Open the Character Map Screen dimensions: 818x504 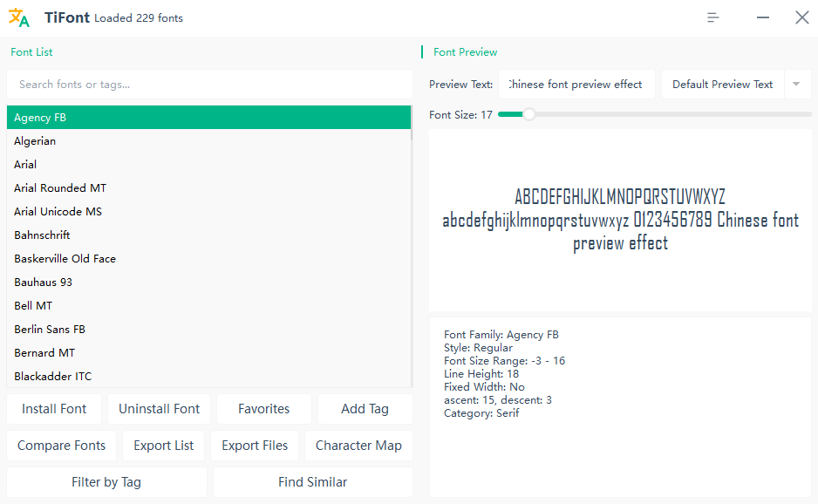coord(358,445)
